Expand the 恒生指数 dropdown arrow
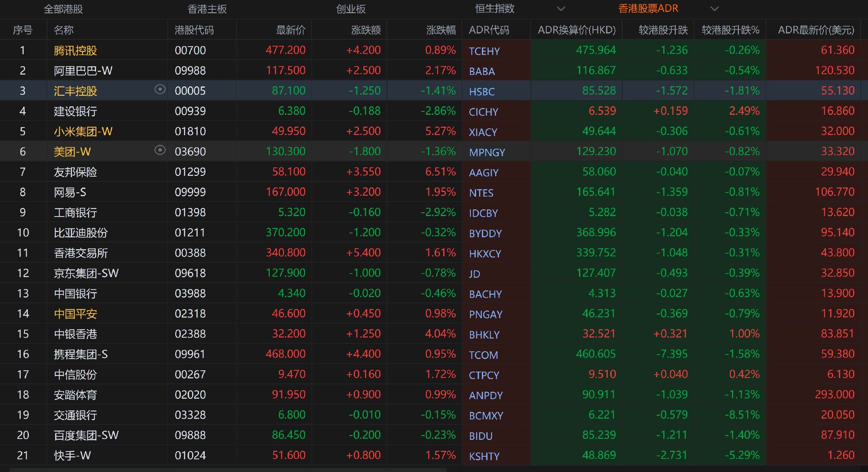 561,9
